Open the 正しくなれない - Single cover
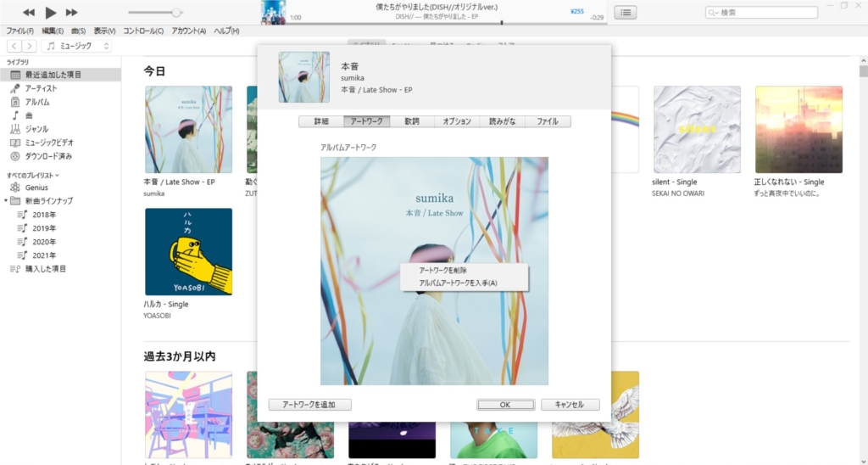The height and width of the screenshot is (465, 868). coord(798,129)
